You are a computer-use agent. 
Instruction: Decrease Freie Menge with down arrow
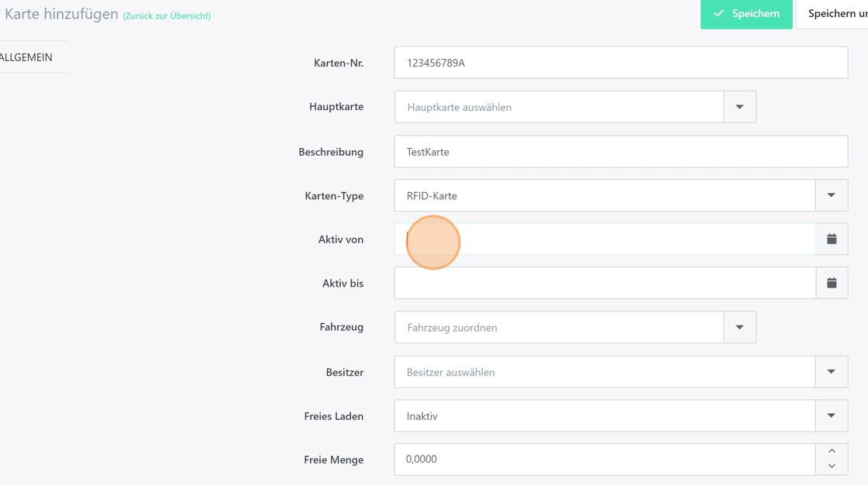(x=832, y=466)
